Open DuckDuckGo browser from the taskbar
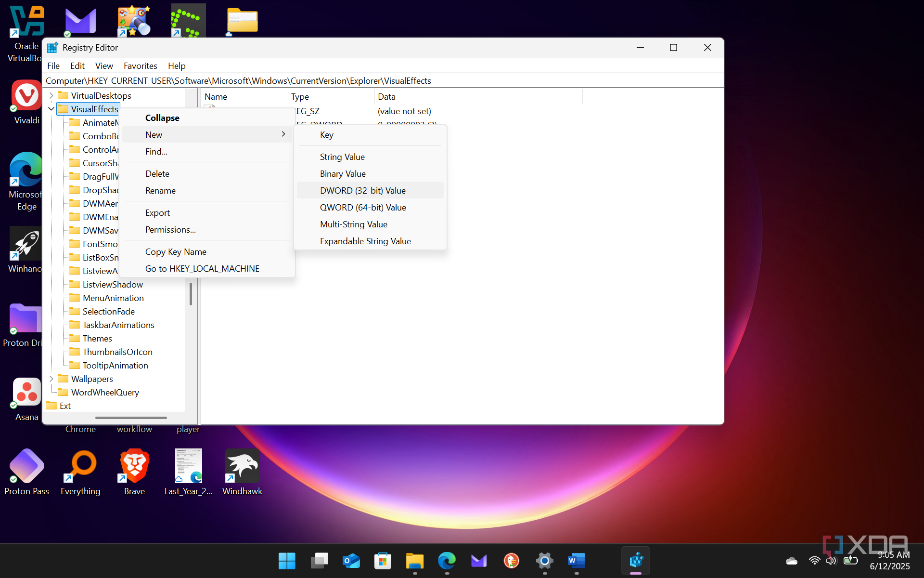Image resolution: width=924 pixels, height=578 pixels. pyautogui.click(x=511, y=561)
